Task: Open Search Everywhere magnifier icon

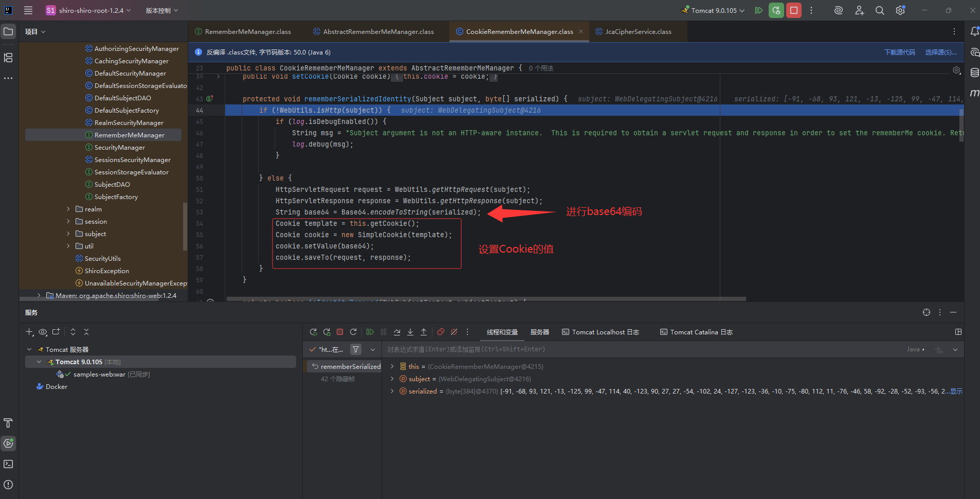Action: coord(880,10)
